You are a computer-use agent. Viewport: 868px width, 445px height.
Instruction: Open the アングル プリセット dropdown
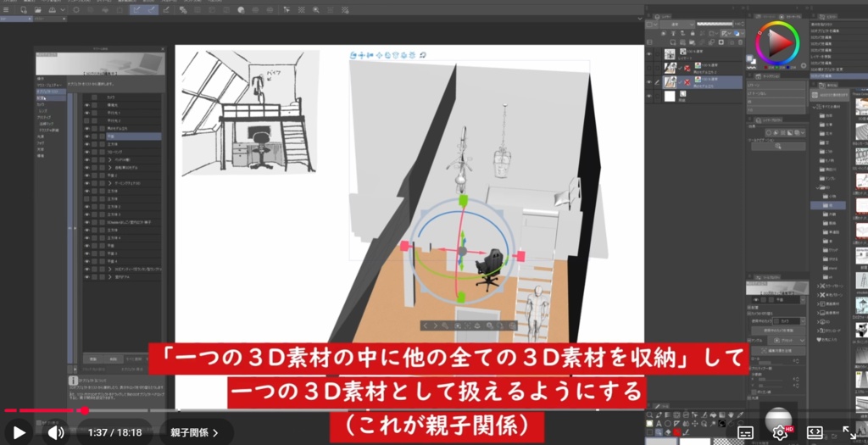point(787,341)
